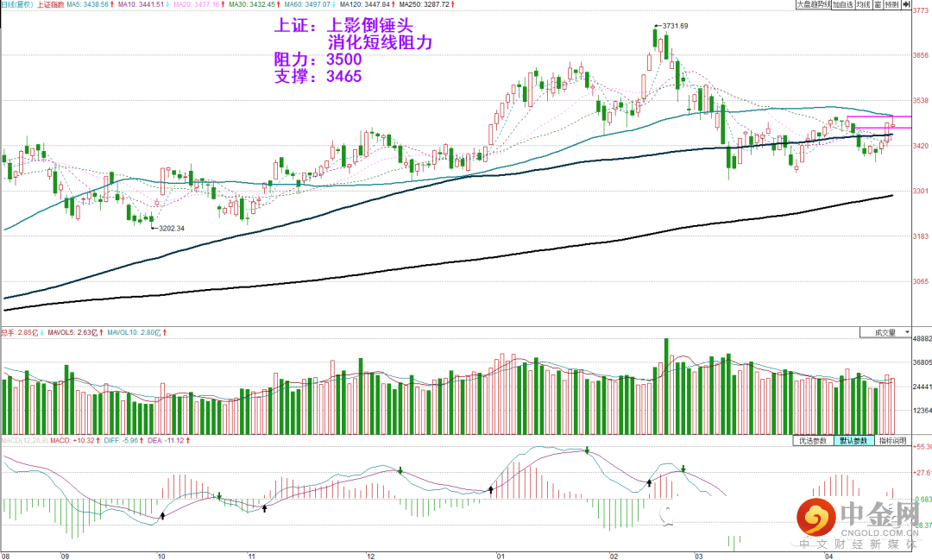This screenshot has width=932, height=560.
Task: Click the MACD: +10.32 value
Action: pyautogui.click(x=72, y=441)
